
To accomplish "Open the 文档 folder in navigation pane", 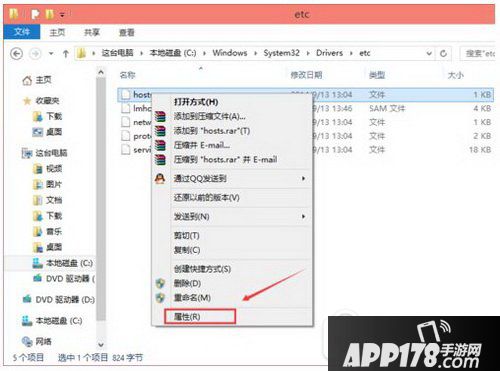I will pos(54,200).
